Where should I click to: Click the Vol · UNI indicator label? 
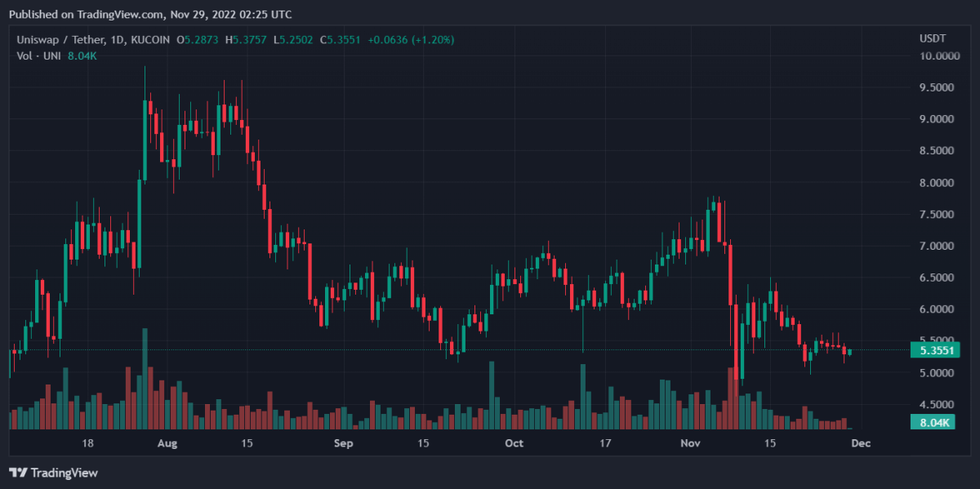pos(38,56)
